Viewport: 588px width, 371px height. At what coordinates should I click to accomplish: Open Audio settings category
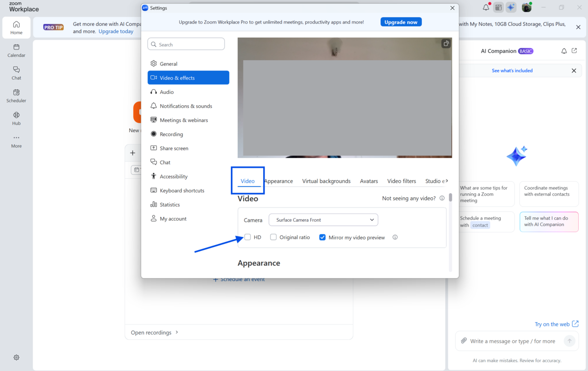167,92
